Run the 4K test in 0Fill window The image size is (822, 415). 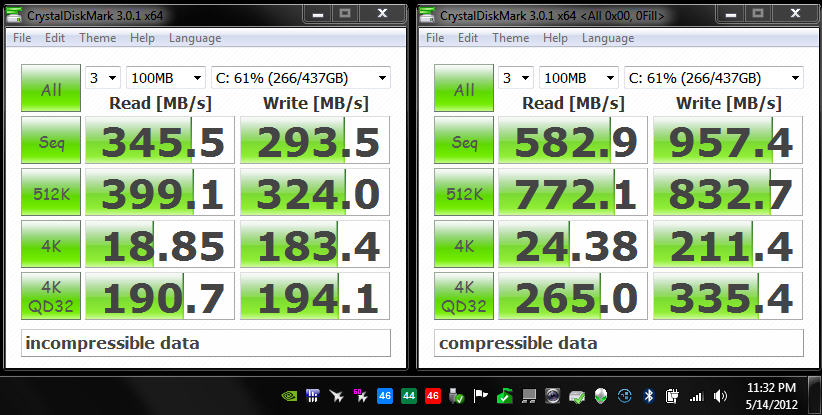click(464, 244)
